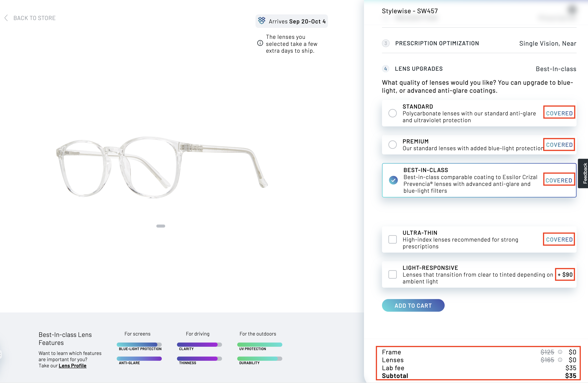588x383 pixels.
Task: Enable the Light-Responsive checkbox
Action: (x=392, y=274)
